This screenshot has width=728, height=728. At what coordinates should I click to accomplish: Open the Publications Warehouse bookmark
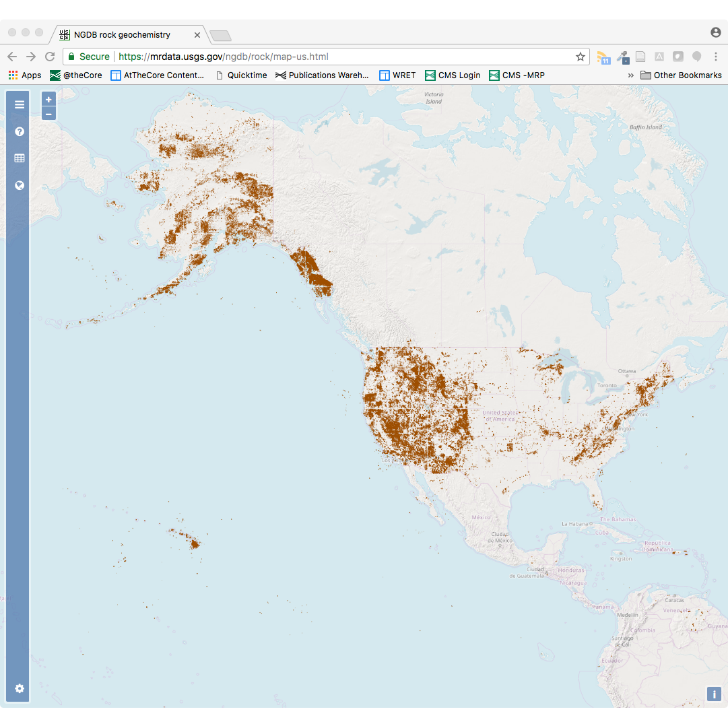click(322, 75)
